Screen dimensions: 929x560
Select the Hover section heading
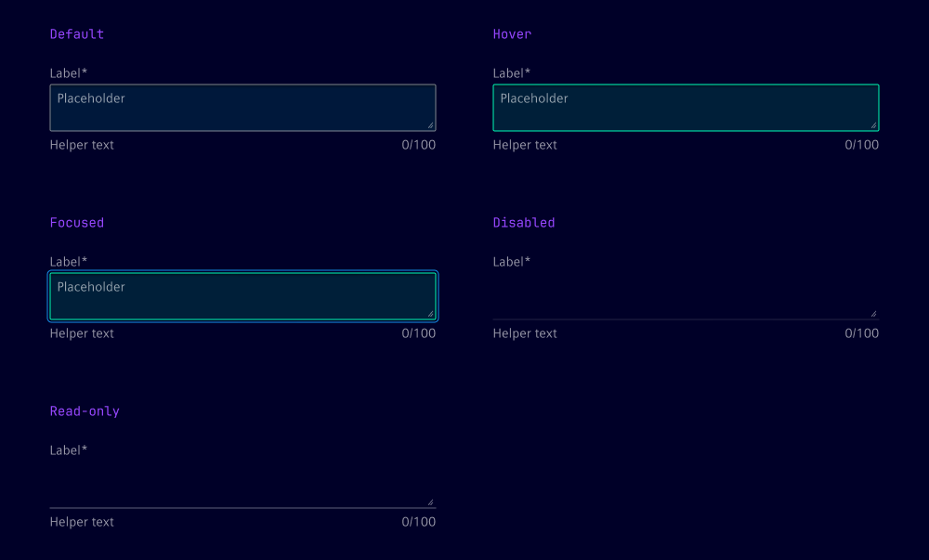point(512,34)
